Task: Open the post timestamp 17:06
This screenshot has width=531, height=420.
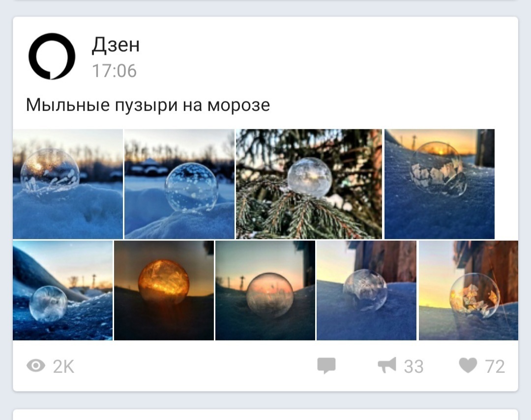Action: pos(115,71)
